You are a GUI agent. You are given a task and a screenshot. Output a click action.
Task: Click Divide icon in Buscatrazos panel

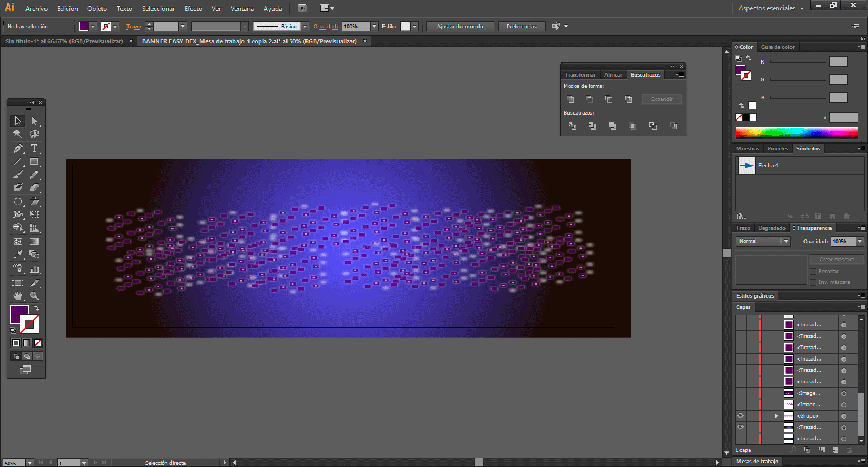[572, 126]
